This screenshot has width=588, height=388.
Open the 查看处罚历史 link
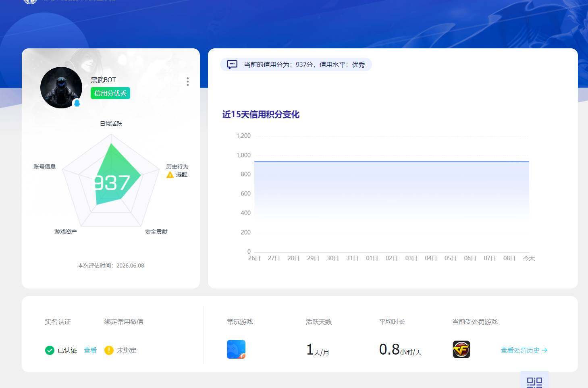tap(524, 350)
